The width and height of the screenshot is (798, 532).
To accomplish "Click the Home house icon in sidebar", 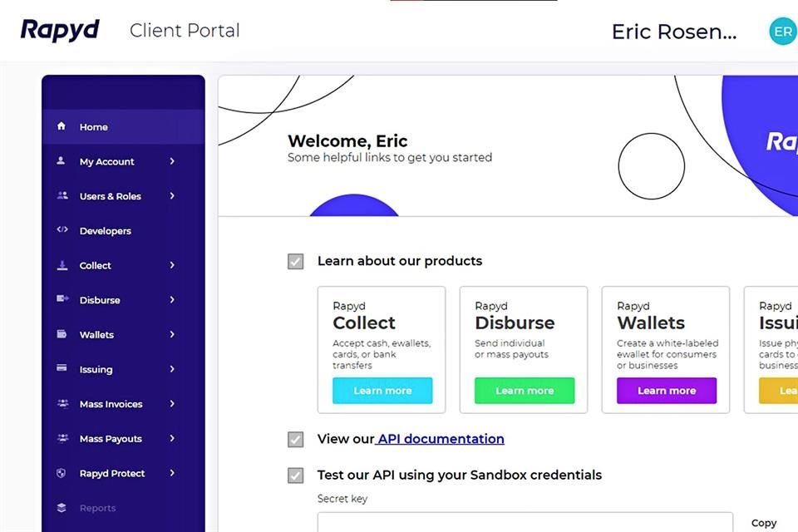I will (x=62, y=126).
